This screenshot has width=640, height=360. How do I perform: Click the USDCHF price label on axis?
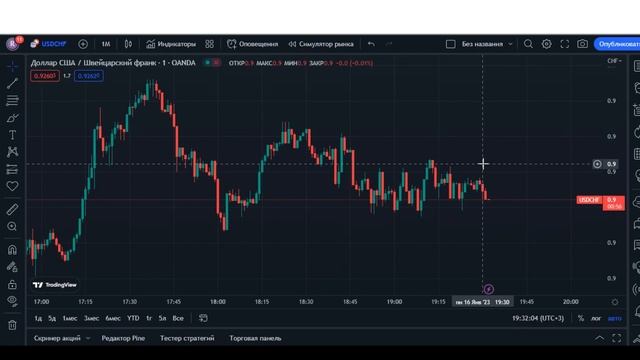(x=589, y=200)
